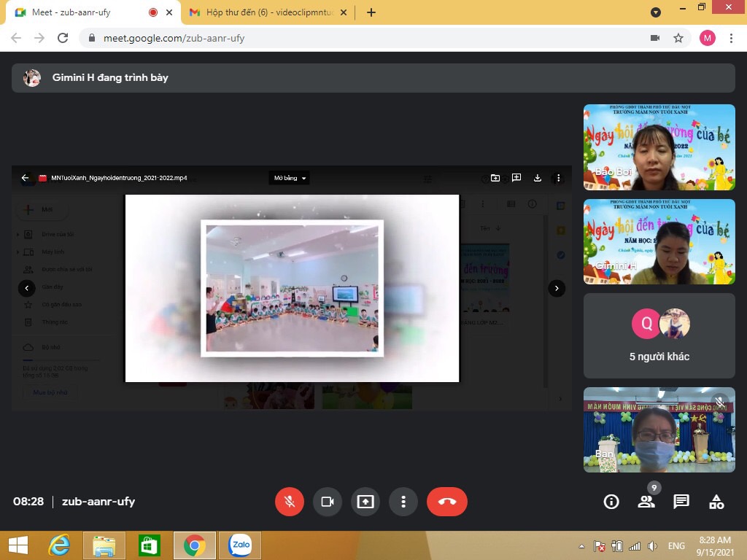
Task: Open the Windows Start menu
Action: 18,545
